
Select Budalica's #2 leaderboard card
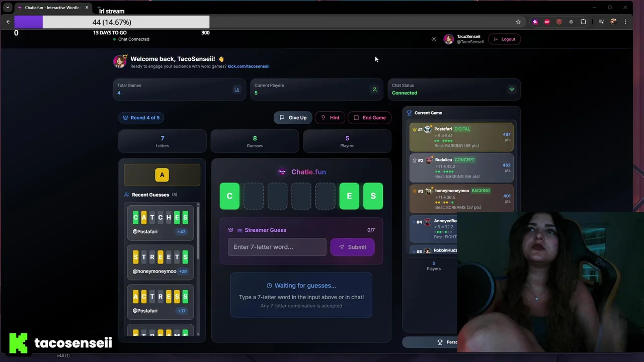[461, 168]
